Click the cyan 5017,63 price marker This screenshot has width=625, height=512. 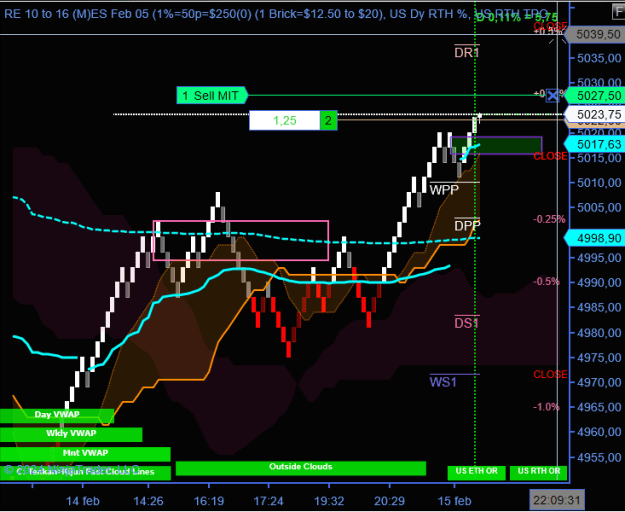[594, 144]
